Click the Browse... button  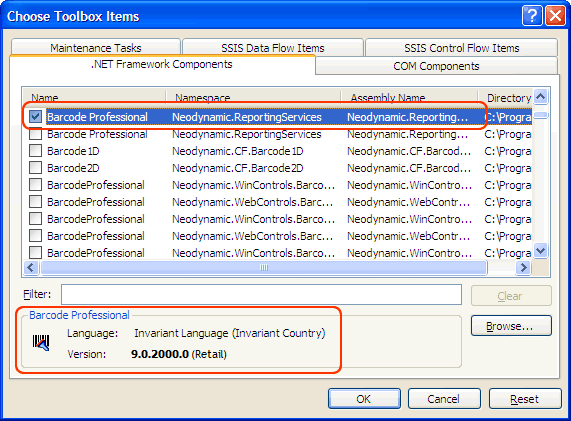click(x=511, y=326)
